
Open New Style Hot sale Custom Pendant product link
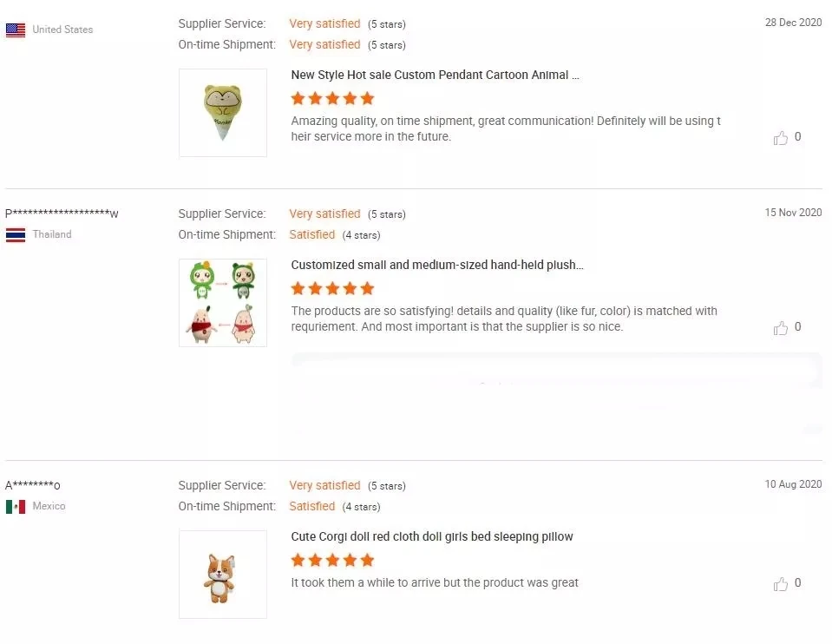tap(435, 76)
